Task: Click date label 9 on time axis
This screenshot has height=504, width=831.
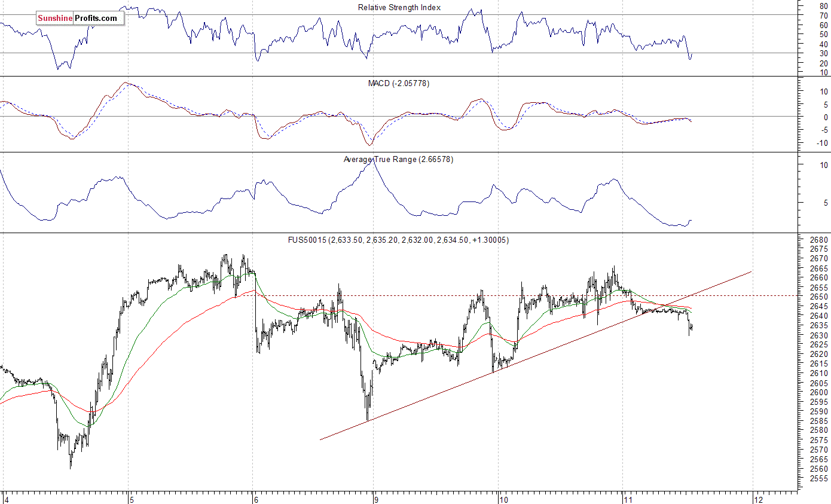Action: 377,499
